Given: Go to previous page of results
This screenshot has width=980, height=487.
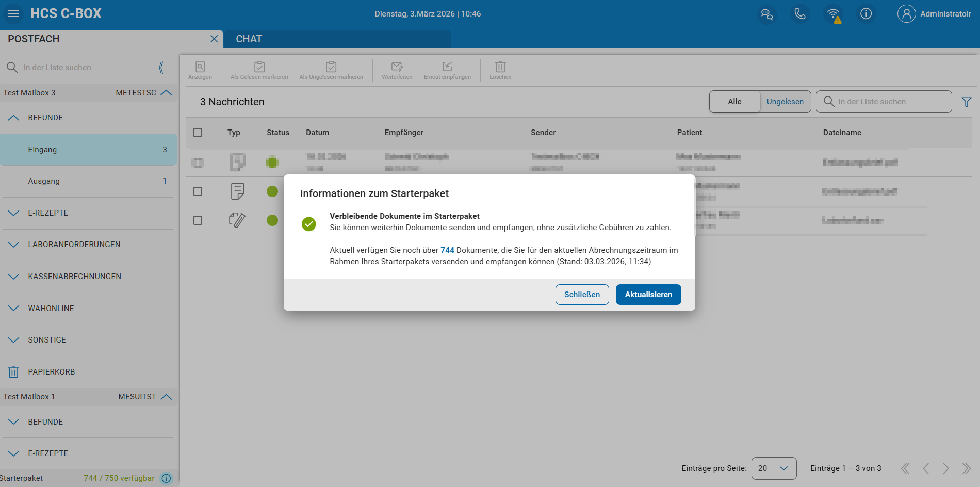Looking at the screenshot, I should coord(926,468).
